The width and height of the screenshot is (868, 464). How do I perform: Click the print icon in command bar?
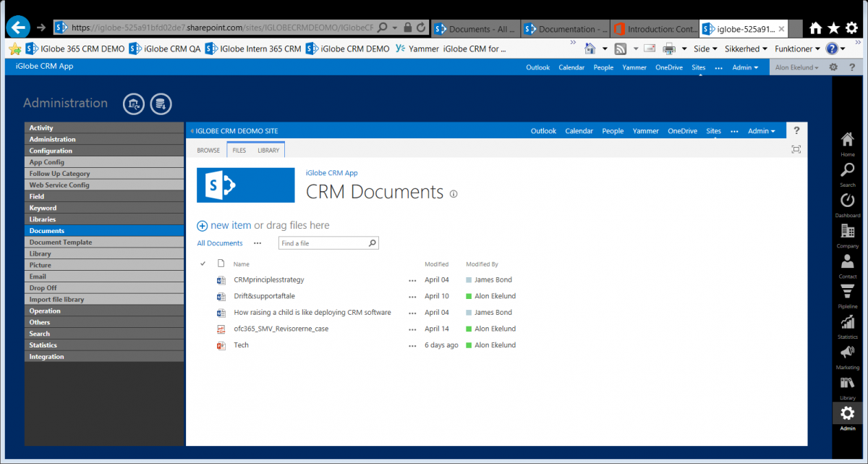(x=669, y=49)
